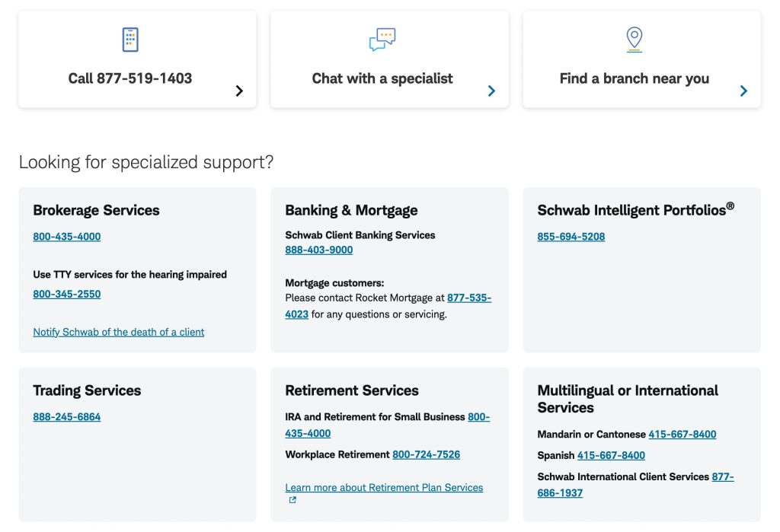The height and width of the screenshot is (532, 780).
Task: Click the chevron on Find a branch card
Action: [x=743, y=91]
